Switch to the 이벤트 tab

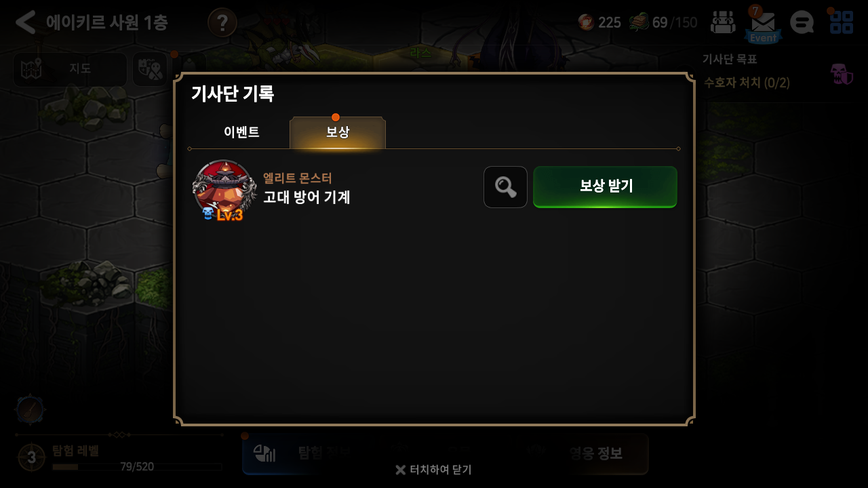coord(241,133)
